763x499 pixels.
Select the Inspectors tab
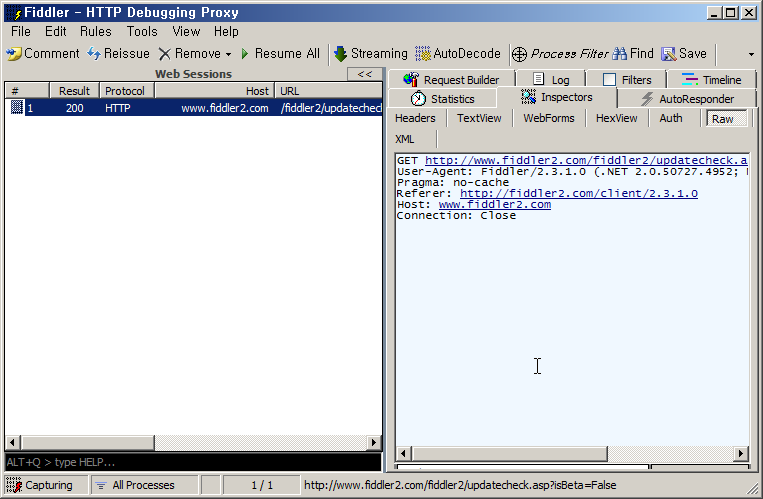pyautogui.click(x=557, y=97)
